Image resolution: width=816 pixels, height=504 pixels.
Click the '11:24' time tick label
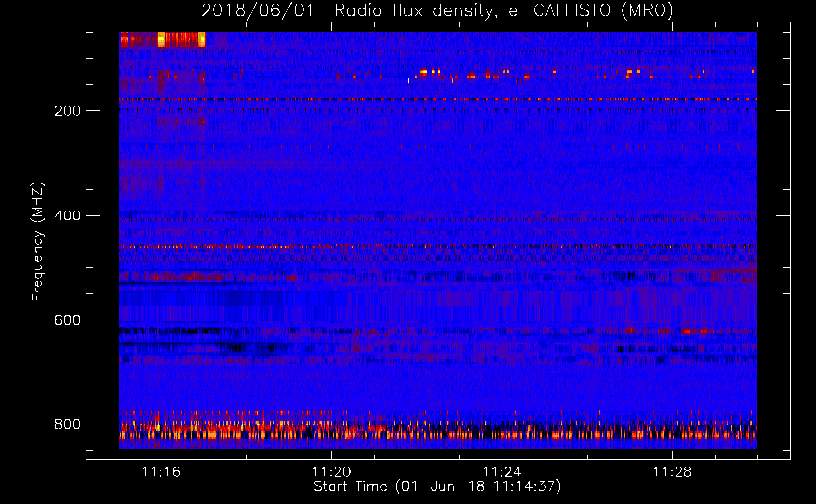point(502,472)
